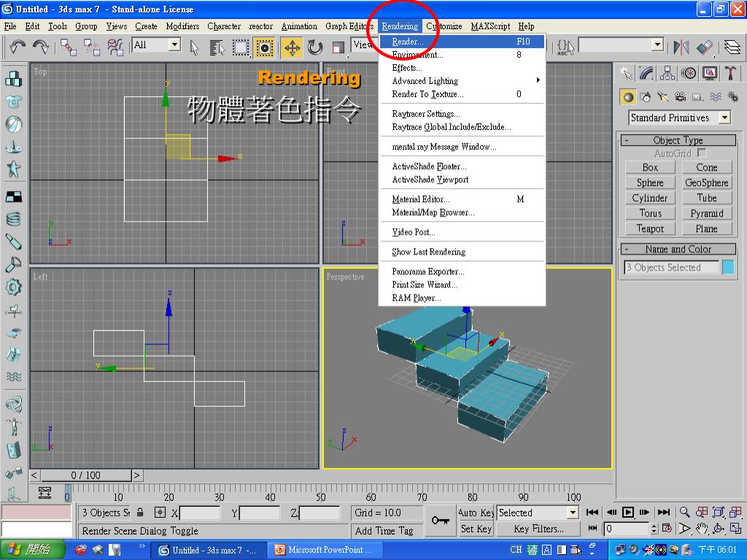Open the Key Filters... dialog
This screenshot has height=560, width=747.
tap(538, 529)
